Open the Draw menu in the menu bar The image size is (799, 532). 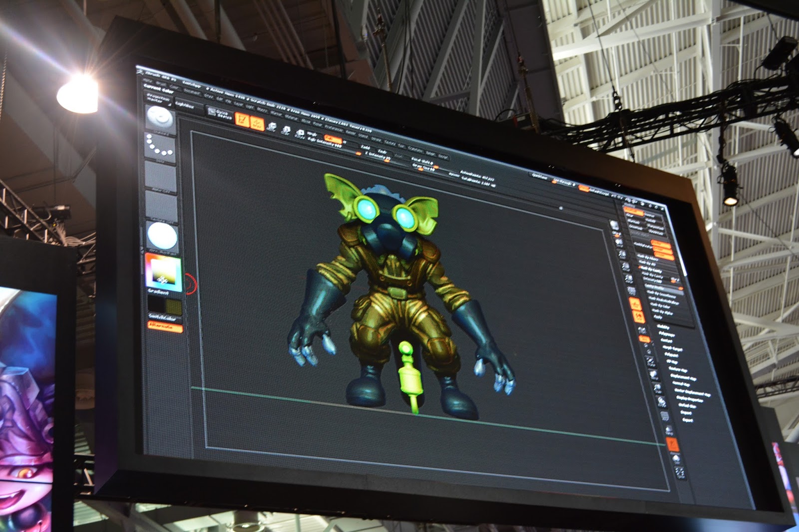(x=208, y=95)
